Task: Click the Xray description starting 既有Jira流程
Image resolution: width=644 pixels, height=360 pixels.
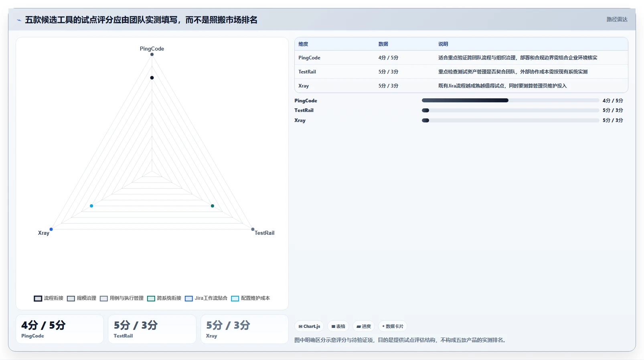Action: click(x=502, y=86)
